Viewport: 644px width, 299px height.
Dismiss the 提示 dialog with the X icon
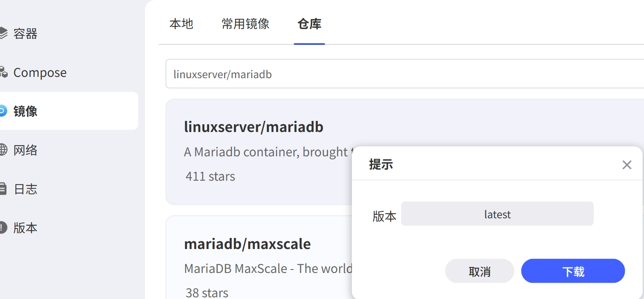coord(626,164)
